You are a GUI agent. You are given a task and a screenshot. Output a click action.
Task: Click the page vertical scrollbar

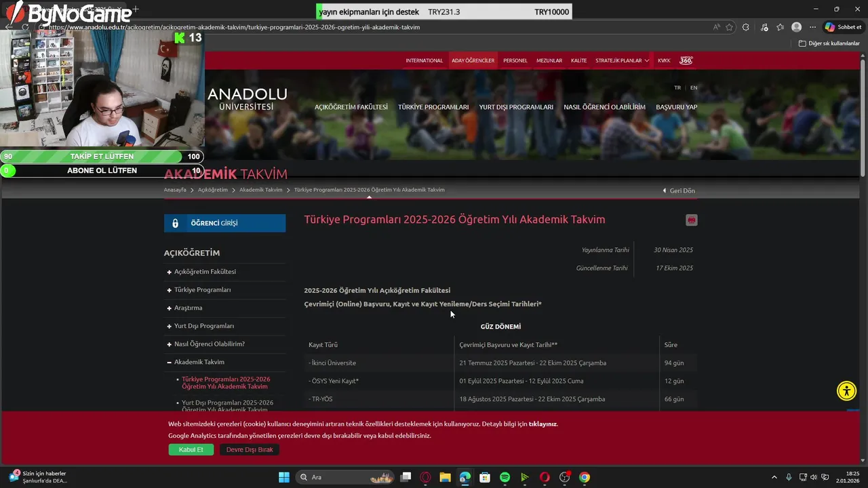point(863,117)
